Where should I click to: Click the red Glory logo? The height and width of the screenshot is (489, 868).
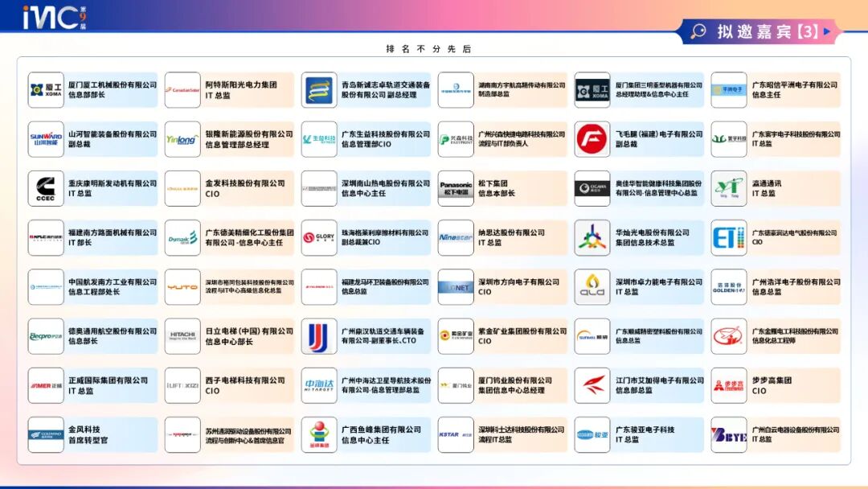[319, 237]
